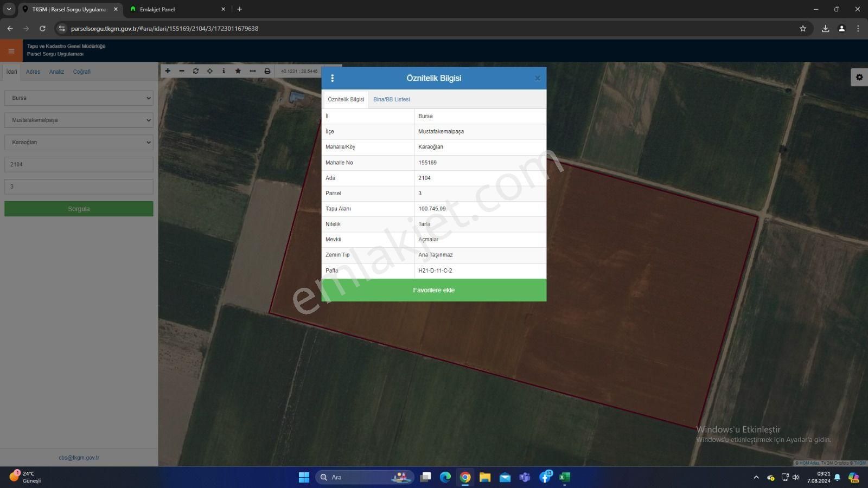
Task: Open the Mail app from the taskbar
Action: 505,477
